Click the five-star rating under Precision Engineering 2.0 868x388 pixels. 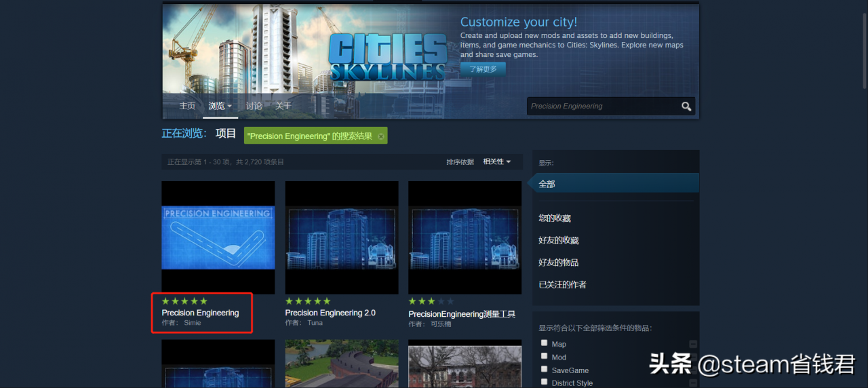(308, 301)
